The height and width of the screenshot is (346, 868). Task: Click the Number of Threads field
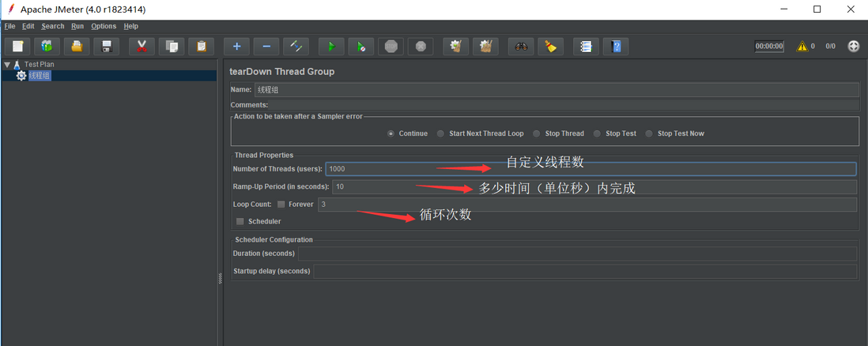click(591, 169)
